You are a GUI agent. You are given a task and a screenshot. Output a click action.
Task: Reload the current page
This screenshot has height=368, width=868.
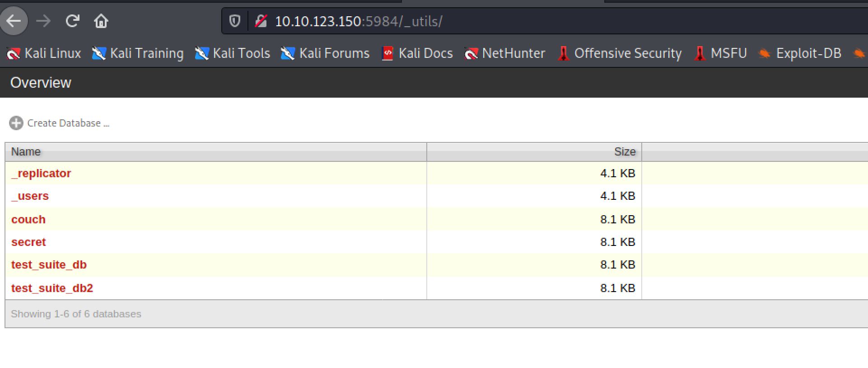tap(72, 21)
